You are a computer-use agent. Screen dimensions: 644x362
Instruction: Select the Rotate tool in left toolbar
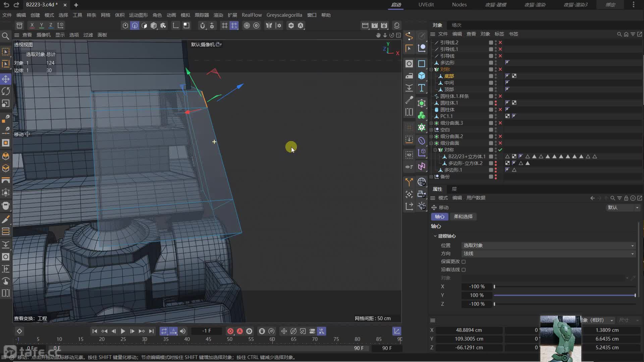pos(6,91)
